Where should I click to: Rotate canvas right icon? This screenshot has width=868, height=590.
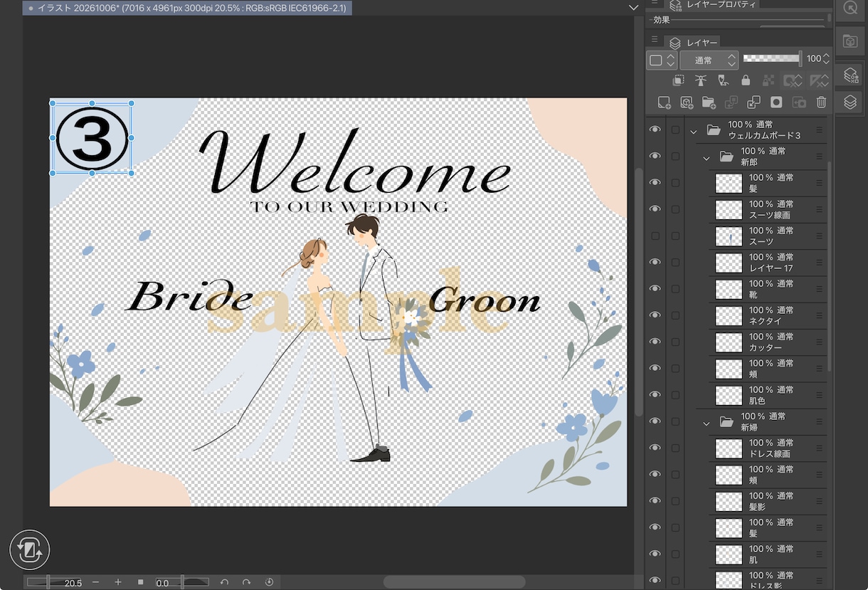click(246, 582)
